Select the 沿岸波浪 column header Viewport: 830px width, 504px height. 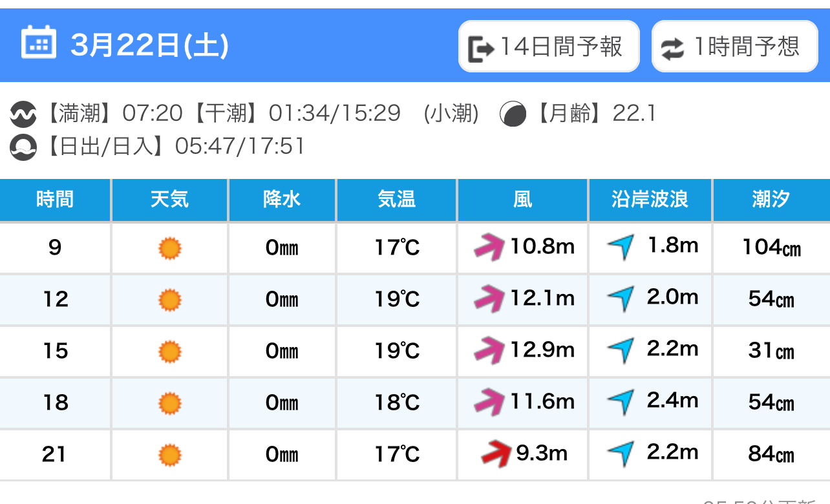coord(650,200)
